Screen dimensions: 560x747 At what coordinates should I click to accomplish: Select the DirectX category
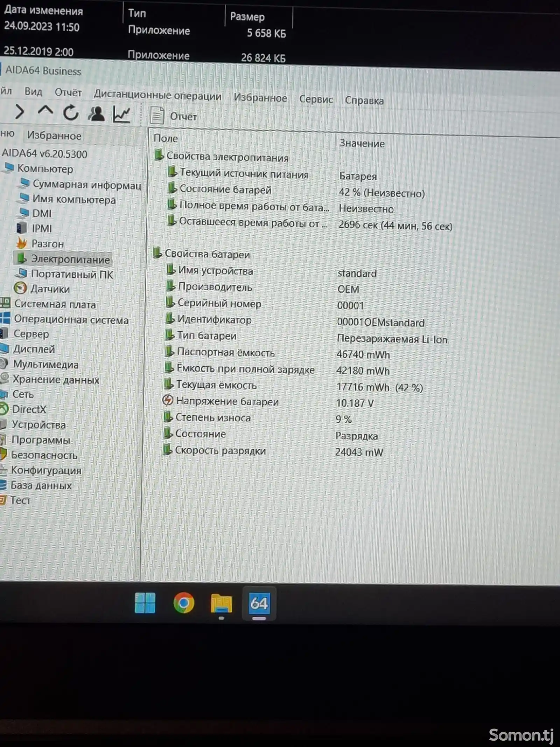[x=23, y=409]
